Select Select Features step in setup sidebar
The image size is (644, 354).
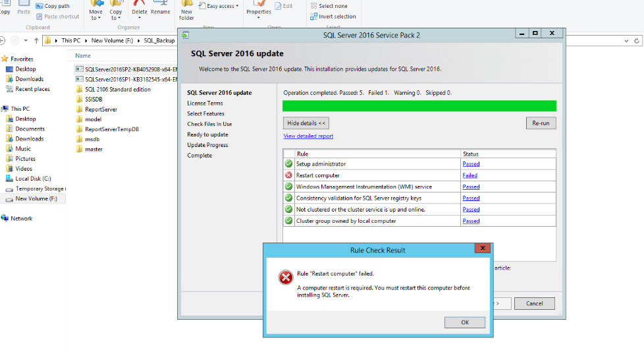[x=205, y=114]
